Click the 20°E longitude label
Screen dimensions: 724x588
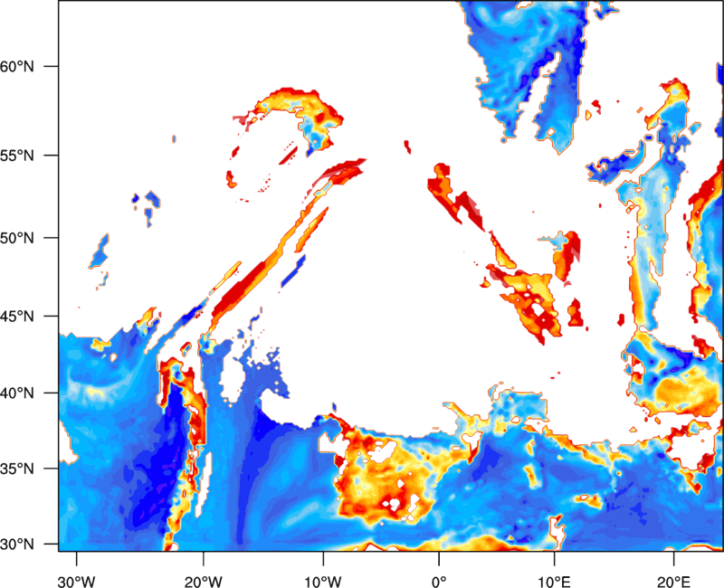click(x=673, y=582)
